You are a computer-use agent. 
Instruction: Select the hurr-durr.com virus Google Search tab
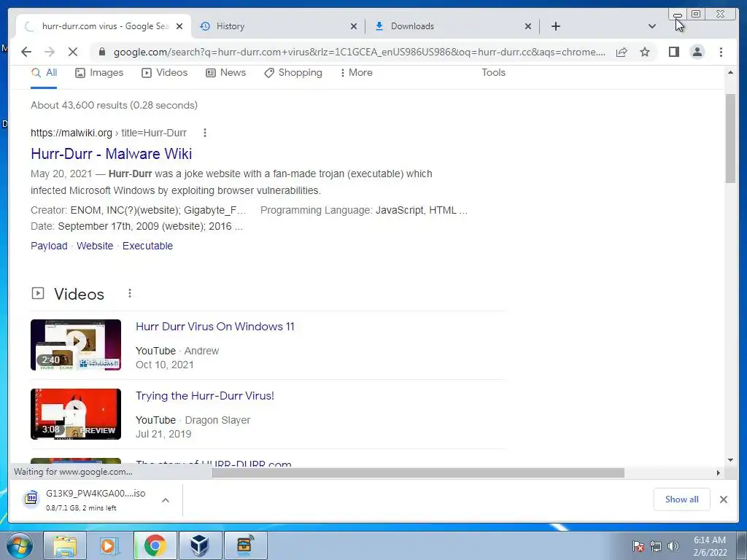pyautogui.click(x=104, y=26)
